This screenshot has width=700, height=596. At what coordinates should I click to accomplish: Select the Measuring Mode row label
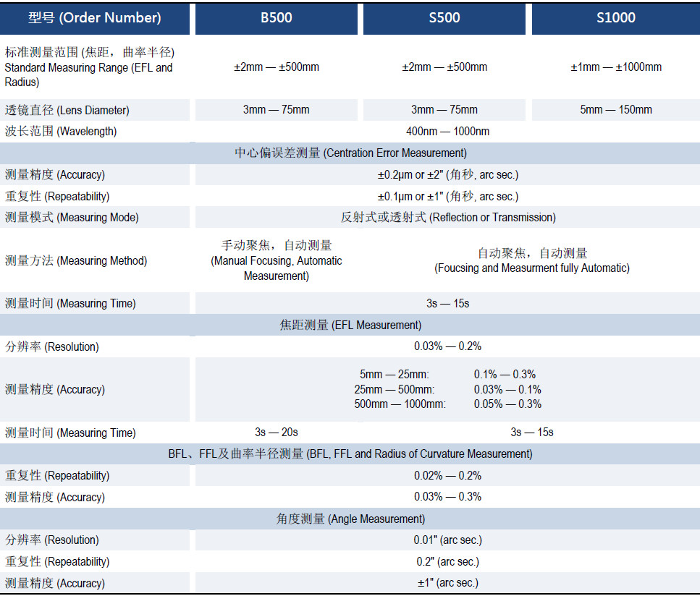(72, 218)
